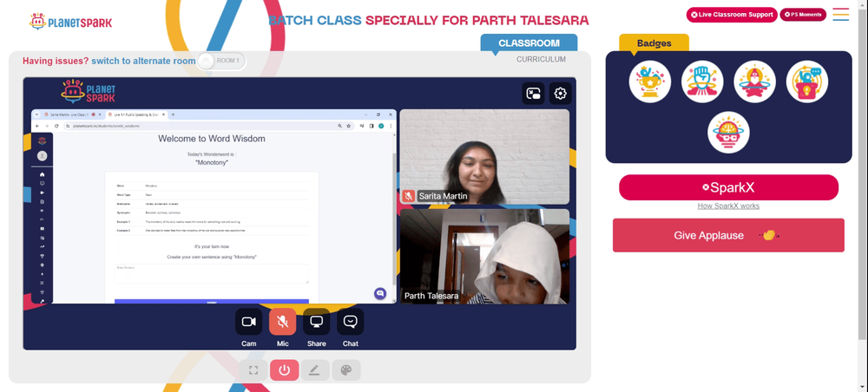Click the purple chat bubble in shared screen

(380, 294)
